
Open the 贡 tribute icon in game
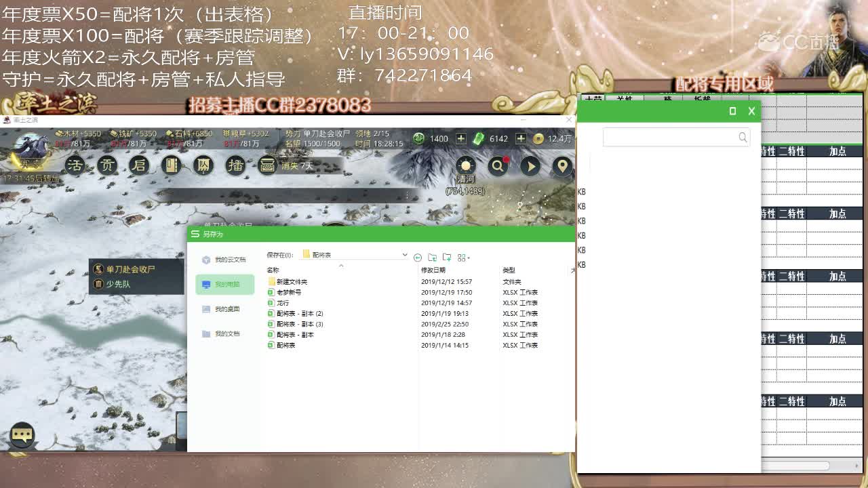pyautogui.click(x=107, y=165)
